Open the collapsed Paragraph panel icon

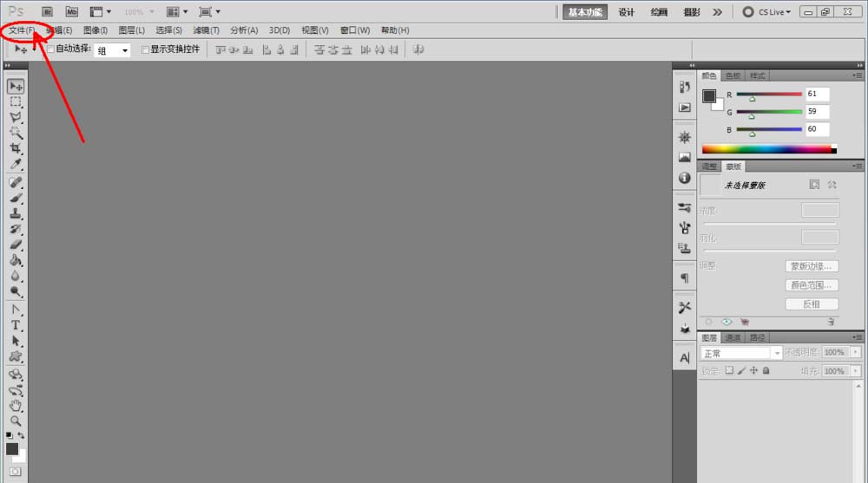(685, 277)
